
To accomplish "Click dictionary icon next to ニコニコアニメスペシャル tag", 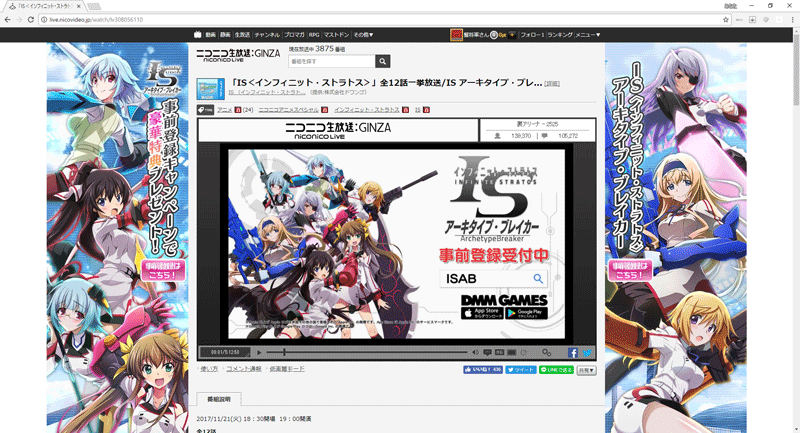I will tap(324, 110).
